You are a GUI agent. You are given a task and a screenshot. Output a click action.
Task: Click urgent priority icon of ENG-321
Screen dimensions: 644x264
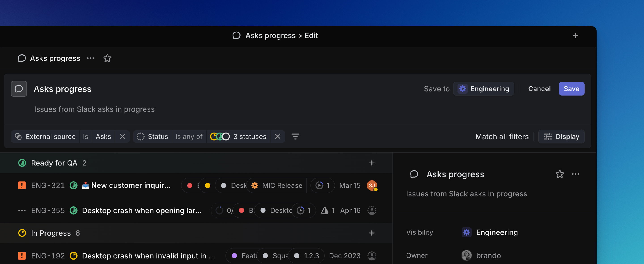click(22, 185)
